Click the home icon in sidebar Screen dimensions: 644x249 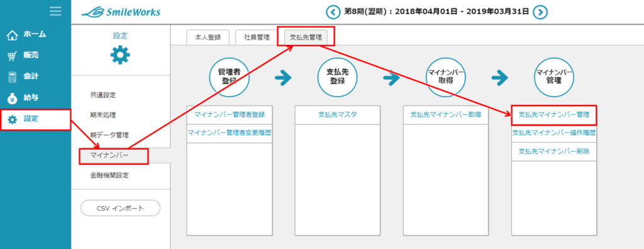13,35
